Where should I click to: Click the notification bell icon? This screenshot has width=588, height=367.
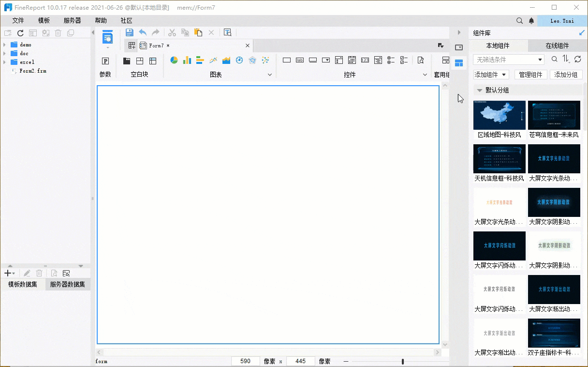click(x=531, y=21)
